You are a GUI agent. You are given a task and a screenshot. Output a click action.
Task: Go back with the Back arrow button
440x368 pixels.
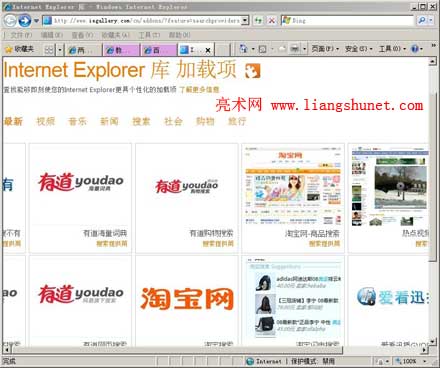coord(10,21)
